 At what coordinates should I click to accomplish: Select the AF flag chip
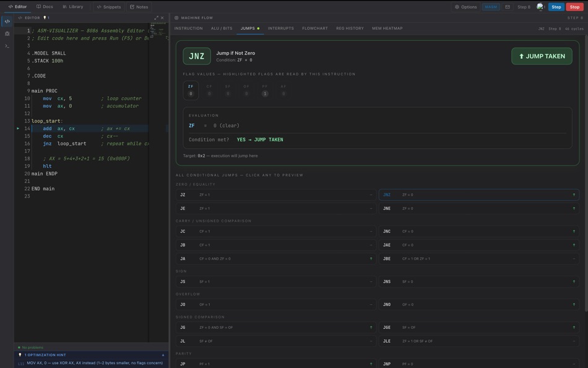(283, 90)
